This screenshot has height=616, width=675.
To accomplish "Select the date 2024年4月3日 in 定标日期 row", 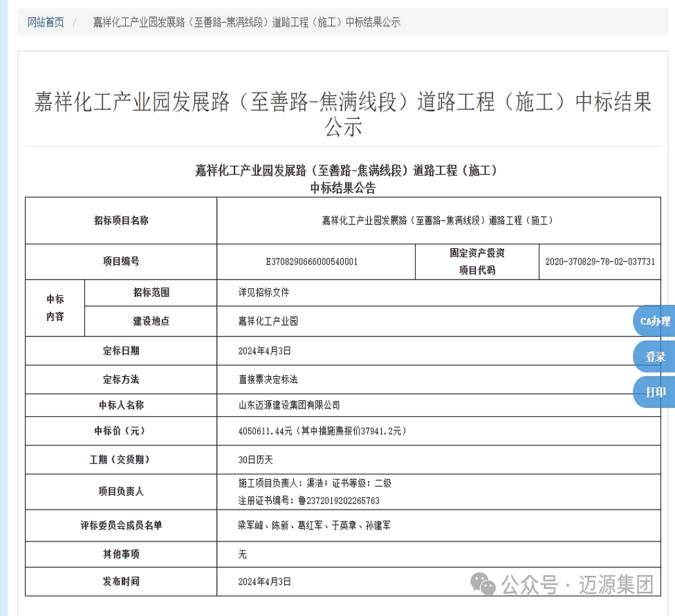I will 265,351.
